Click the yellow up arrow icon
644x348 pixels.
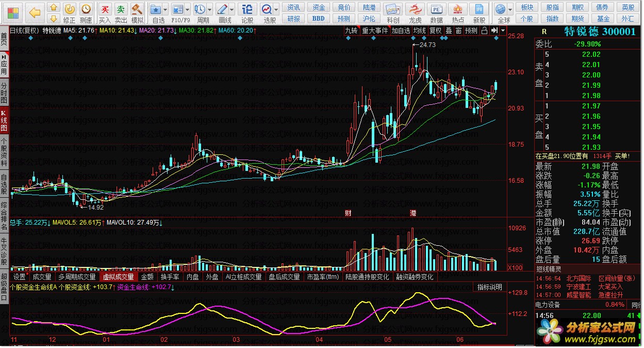coord(54,7)
